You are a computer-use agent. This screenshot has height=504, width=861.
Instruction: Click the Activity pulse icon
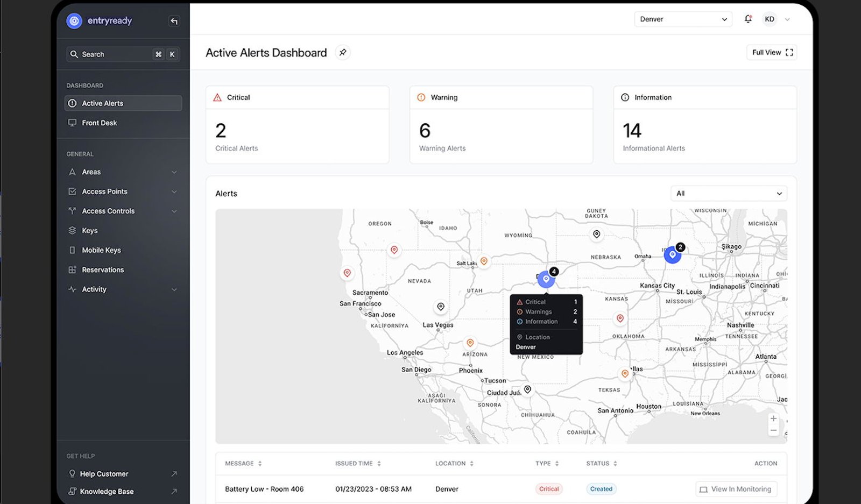coord(72,289)
